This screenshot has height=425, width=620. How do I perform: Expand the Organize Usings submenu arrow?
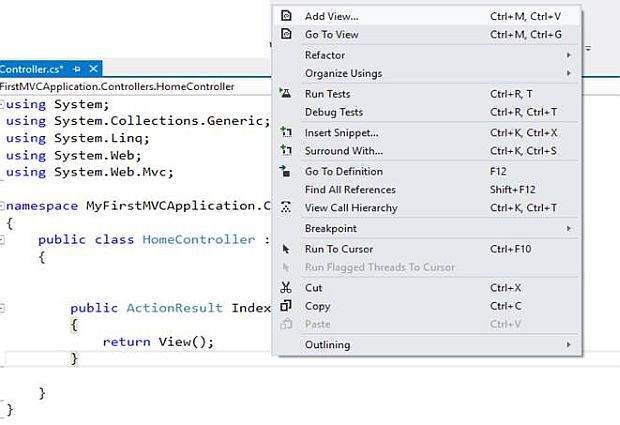569,73
